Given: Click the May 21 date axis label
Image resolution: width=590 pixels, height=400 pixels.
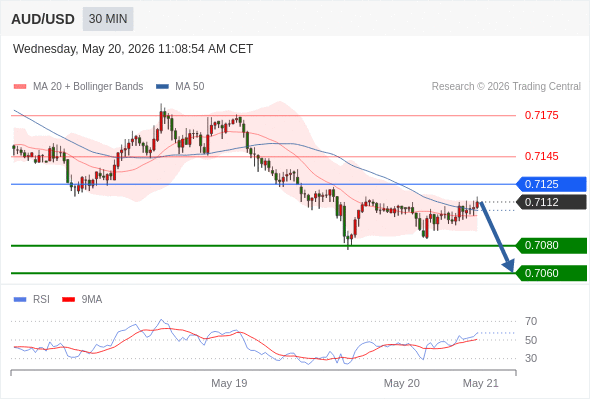Looking at the screenshot, I should coord(481,383).
